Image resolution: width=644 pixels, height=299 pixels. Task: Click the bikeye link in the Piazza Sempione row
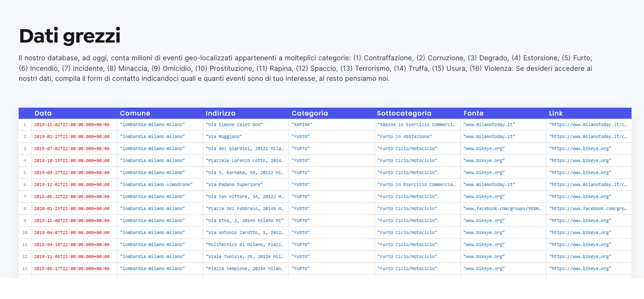tap(589, 268)
